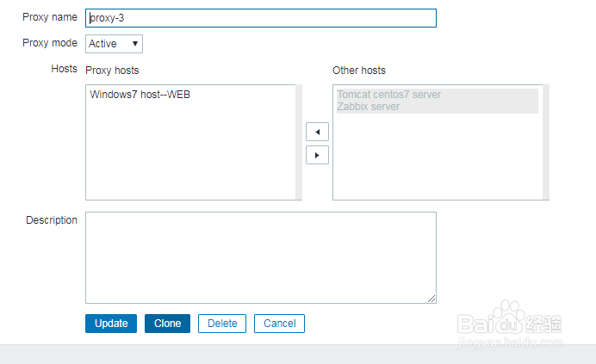Cancel proxy editing
This screenshot has width=596, height=364.
(280, 324)
